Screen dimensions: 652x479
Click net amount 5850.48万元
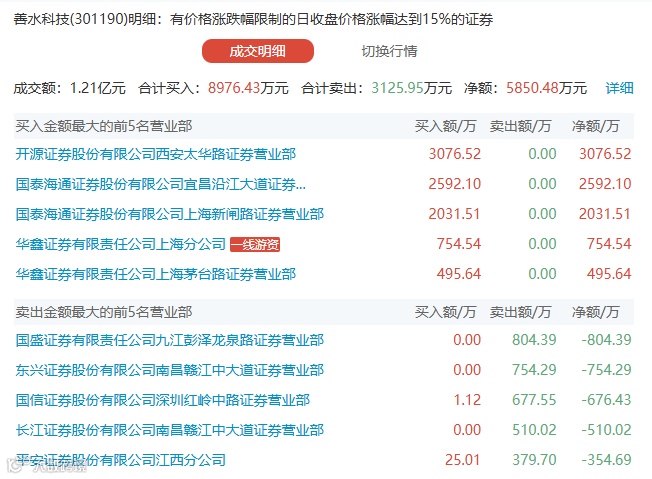pos(546,88)
